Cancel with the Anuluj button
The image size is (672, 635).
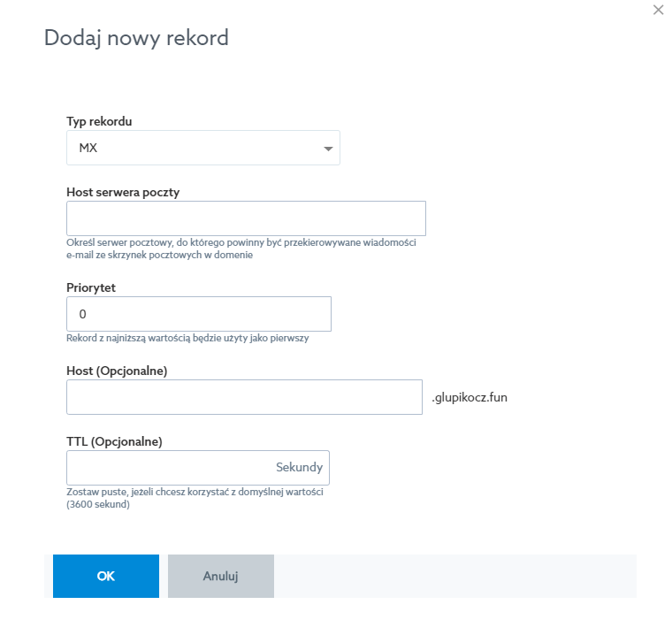click(x=220, y=576)
